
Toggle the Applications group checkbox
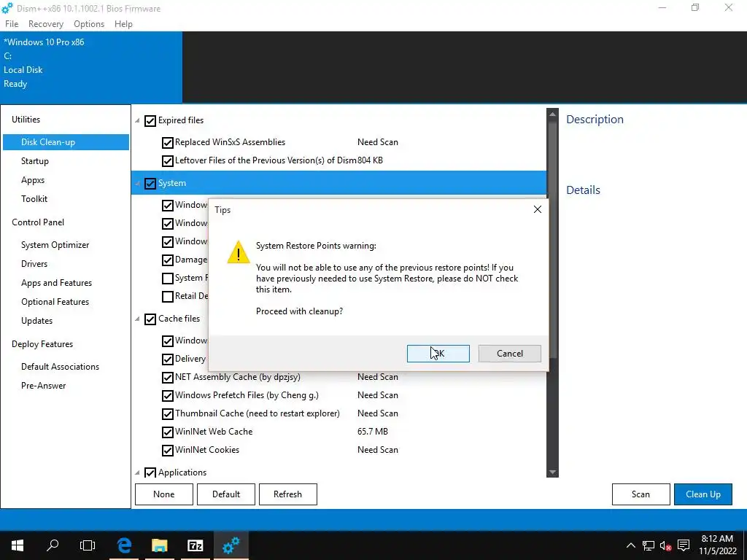click(150, 472)
